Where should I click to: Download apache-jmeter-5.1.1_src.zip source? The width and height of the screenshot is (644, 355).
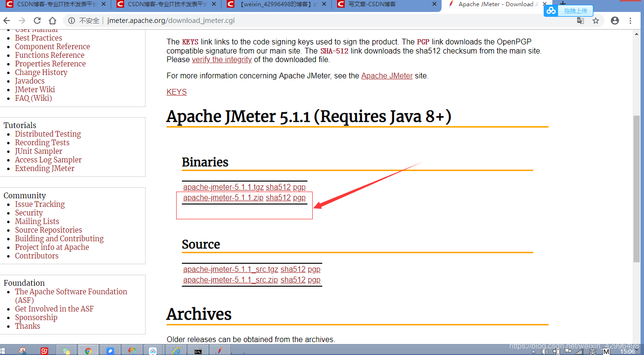tap(231, 280)
